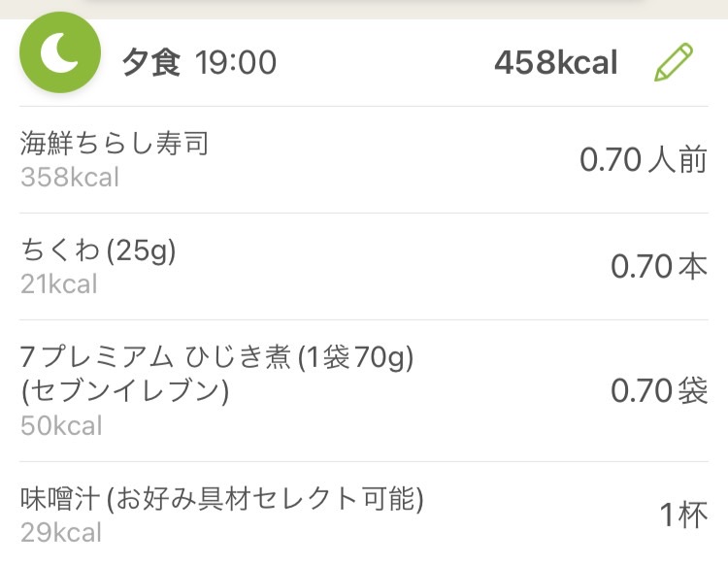Tap the 358kcal calorie label
The height and width of the screenshot is (567, 728).
coord(70,177)
